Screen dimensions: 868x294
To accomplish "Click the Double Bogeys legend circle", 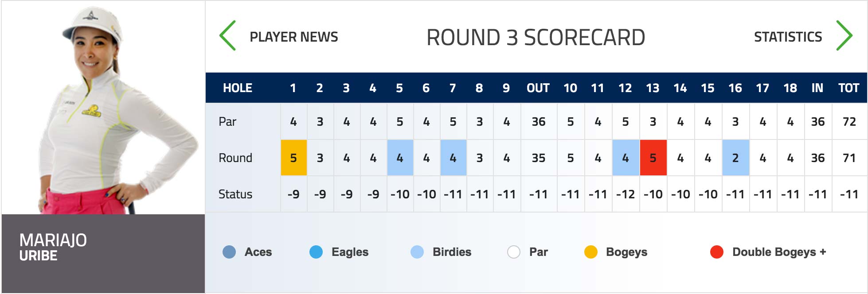I will point(717,252).
